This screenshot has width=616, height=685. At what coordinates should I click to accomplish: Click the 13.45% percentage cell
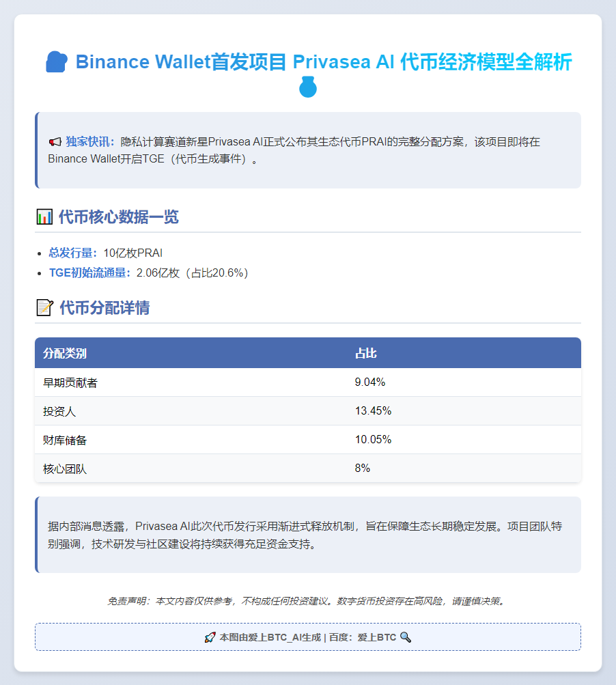[373, 411]
